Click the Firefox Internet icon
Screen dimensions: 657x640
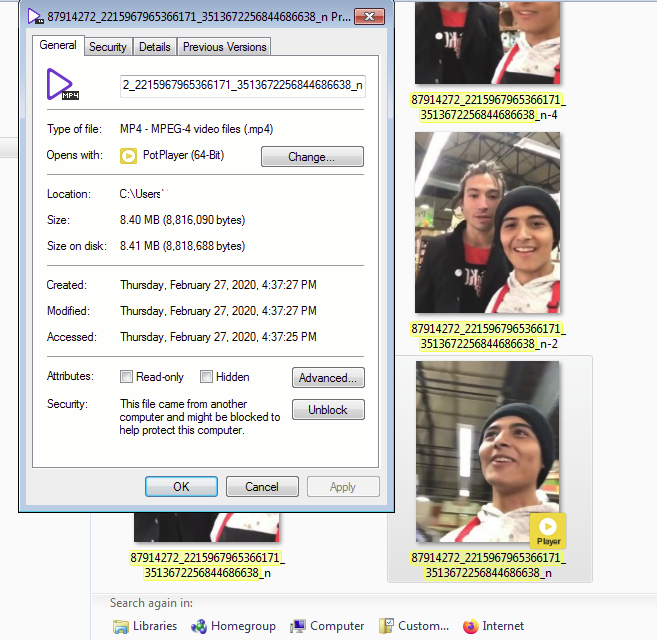tap(470, 627)
